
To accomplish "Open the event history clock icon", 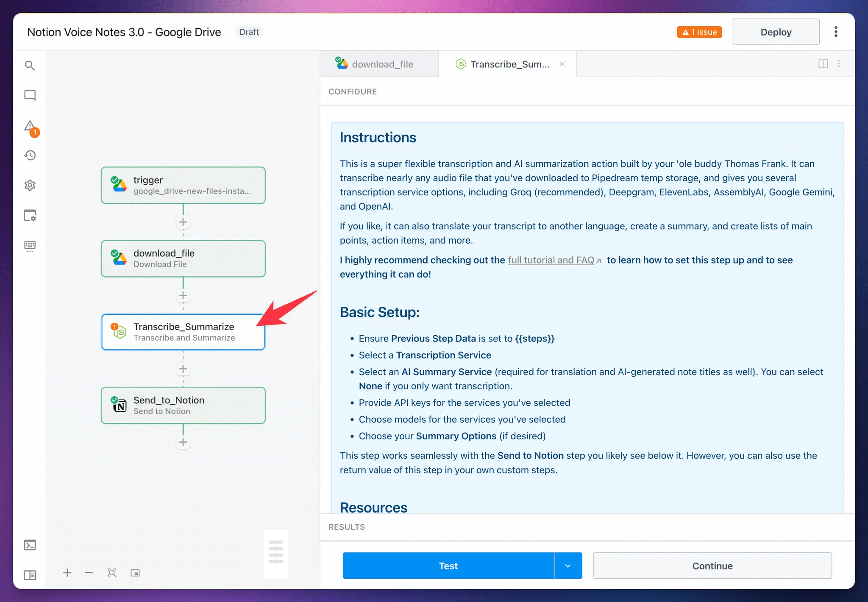I will point(30,155).
